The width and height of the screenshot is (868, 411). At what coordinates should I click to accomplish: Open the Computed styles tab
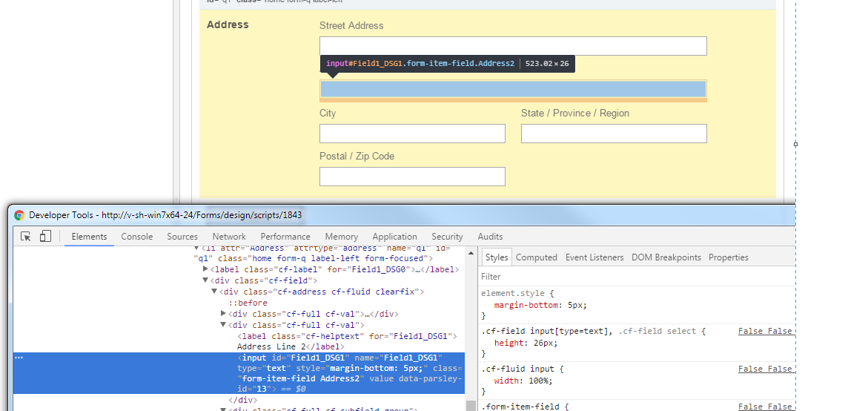point(536,257)
